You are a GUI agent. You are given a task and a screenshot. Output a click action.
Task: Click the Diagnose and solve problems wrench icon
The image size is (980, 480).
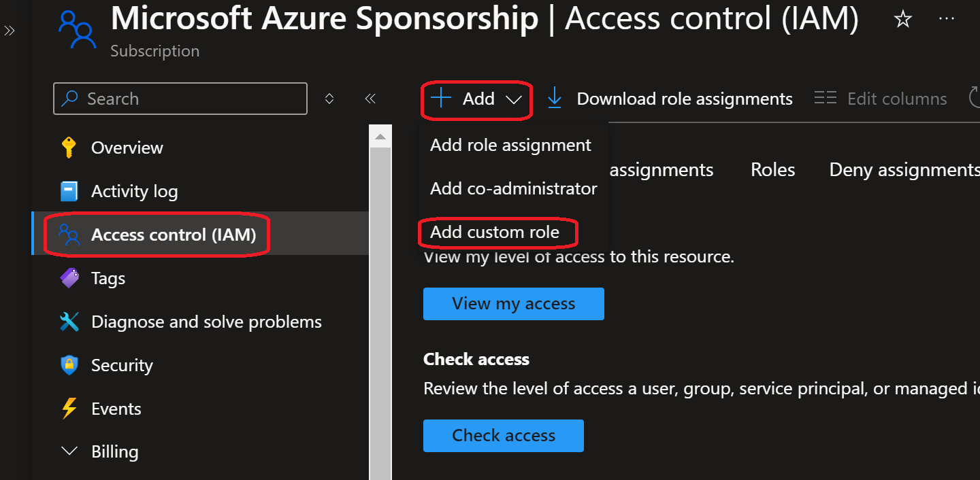point(69,322)
